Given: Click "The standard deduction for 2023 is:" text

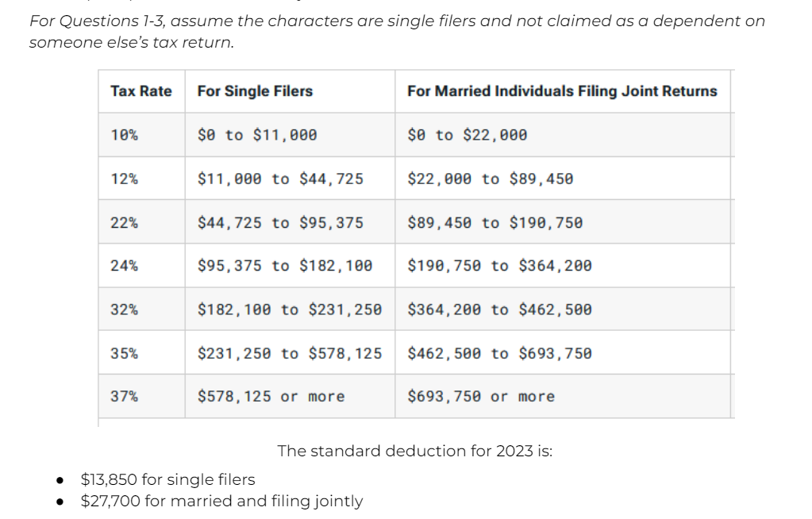Looking at the screenshot, I should point(414,451).
